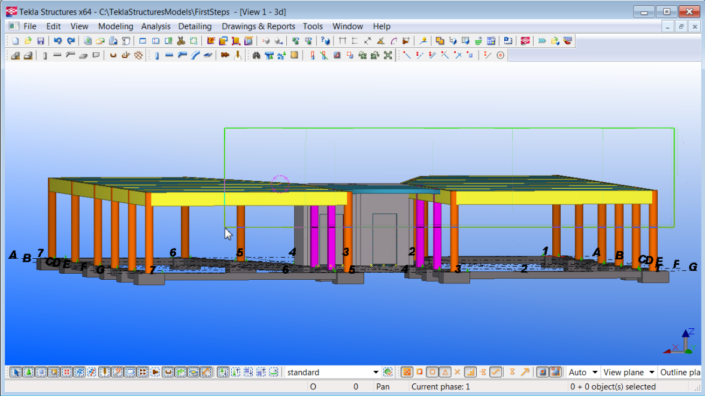Image resolution: width=705 pixels, height=396 pixels.
Task: Click the binoculars find icon
Action: pyautogui.click(x=256, y=55)
